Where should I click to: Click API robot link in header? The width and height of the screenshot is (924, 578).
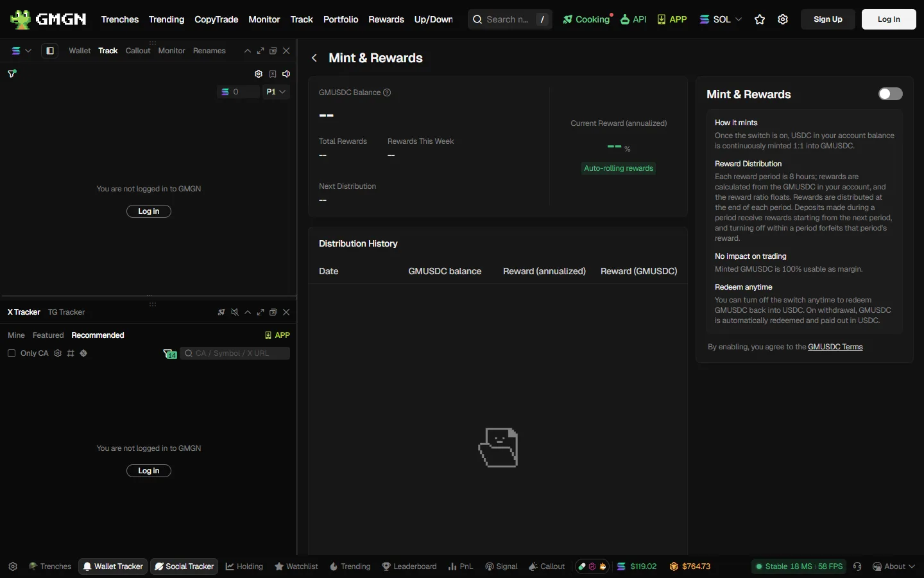click(x=633, y=19)
